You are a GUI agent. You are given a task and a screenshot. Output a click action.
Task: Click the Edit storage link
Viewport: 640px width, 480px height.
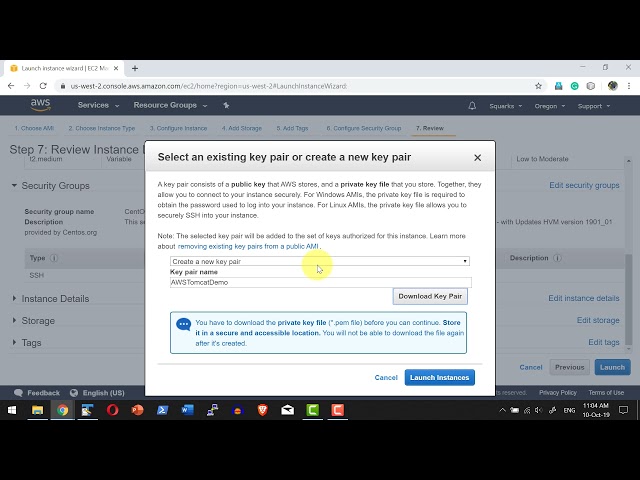[598, 320]
